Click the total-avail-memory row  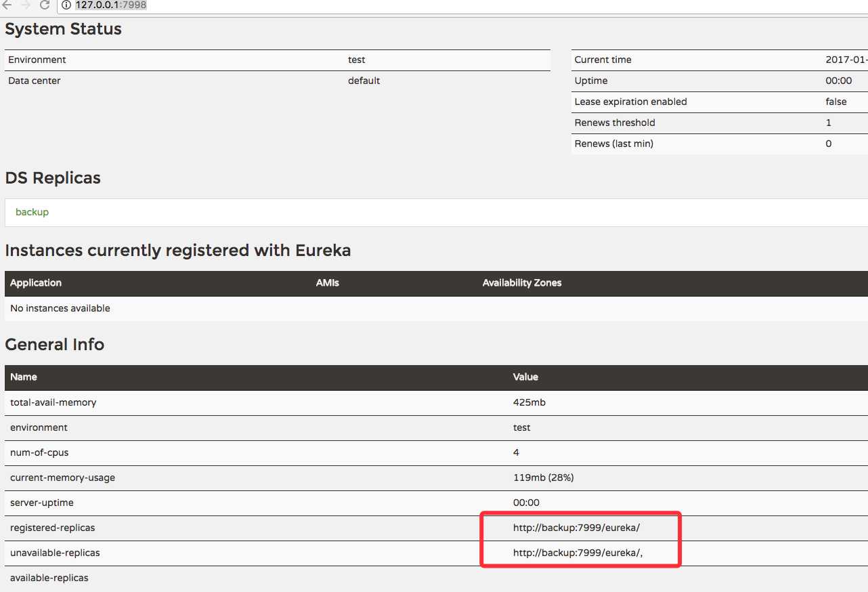point(436,402)
